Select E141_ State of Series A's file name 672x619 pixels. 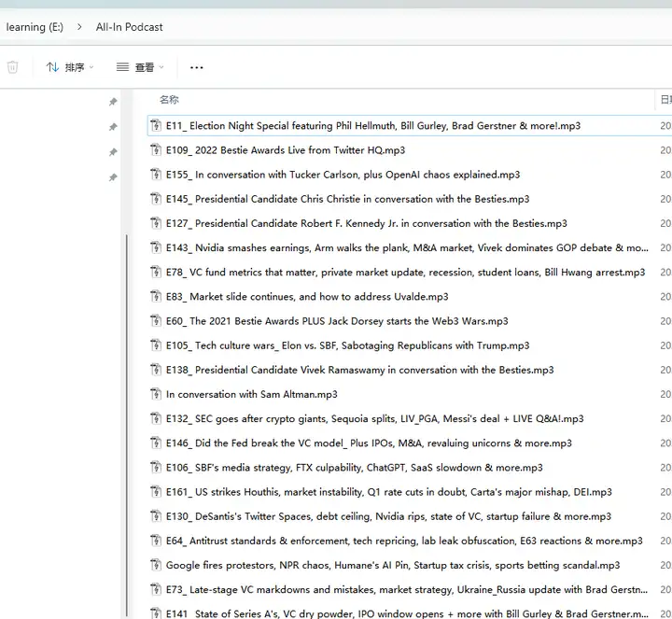point(407,613)
